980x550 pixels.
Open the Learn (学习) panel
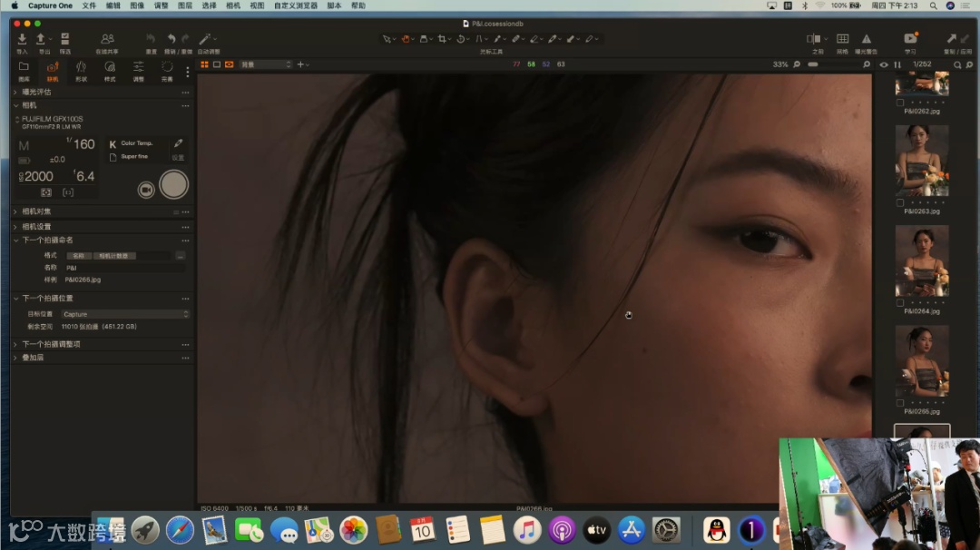click(910, 39)
